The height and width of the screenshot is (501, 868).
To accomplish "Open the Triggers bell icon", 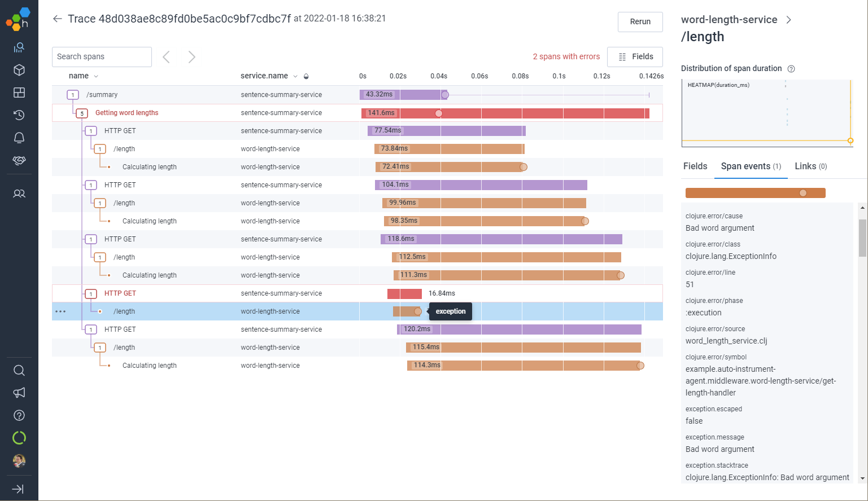I will (19, 138).
